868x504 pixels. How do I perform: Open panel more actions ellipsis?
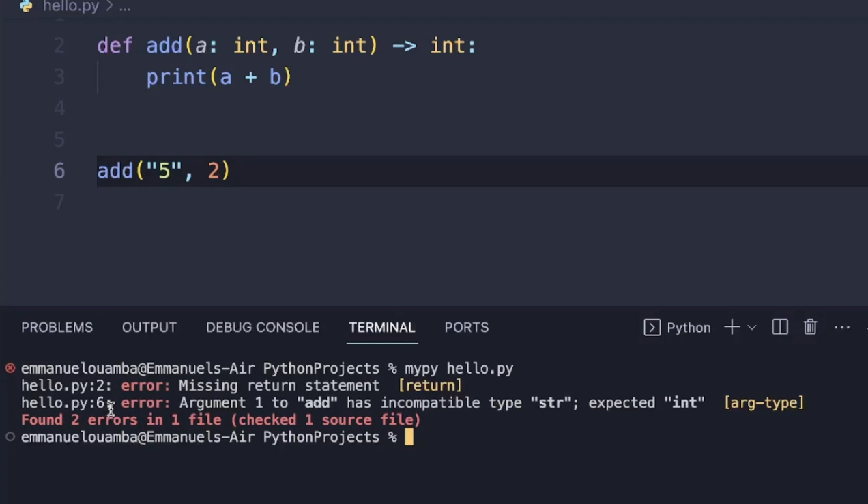pos(842,328)
